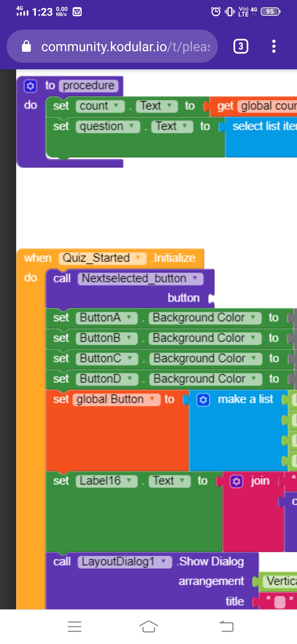This screenshot has width=297, height=644.
Task: Open the Quiz_Started screen dropdown
Action: tap(102, 258)
